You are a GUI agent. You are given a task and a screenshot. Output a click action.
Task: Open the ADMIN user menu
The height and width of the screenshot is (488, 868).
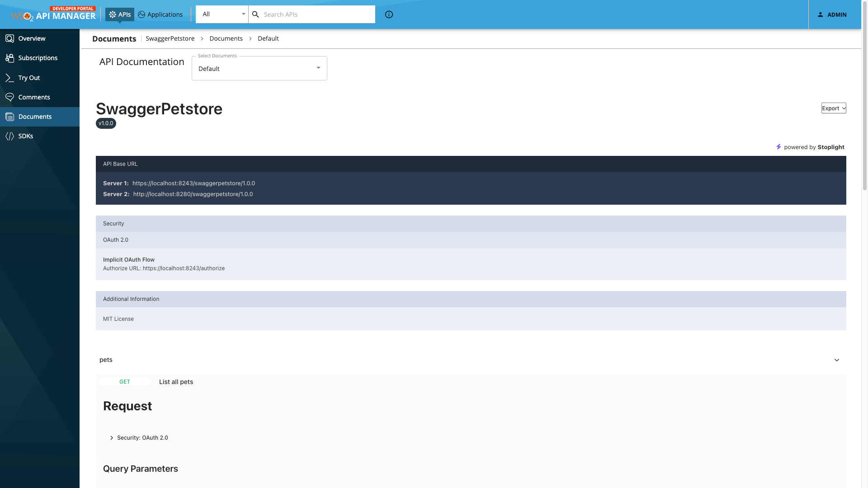832,14
